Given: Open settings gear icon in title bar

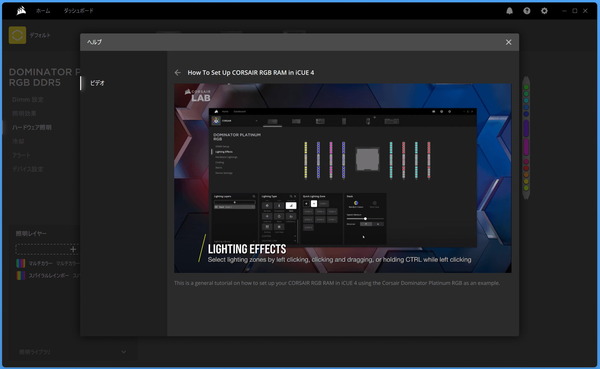Looking at the screenshot, I should coord(544,11).
